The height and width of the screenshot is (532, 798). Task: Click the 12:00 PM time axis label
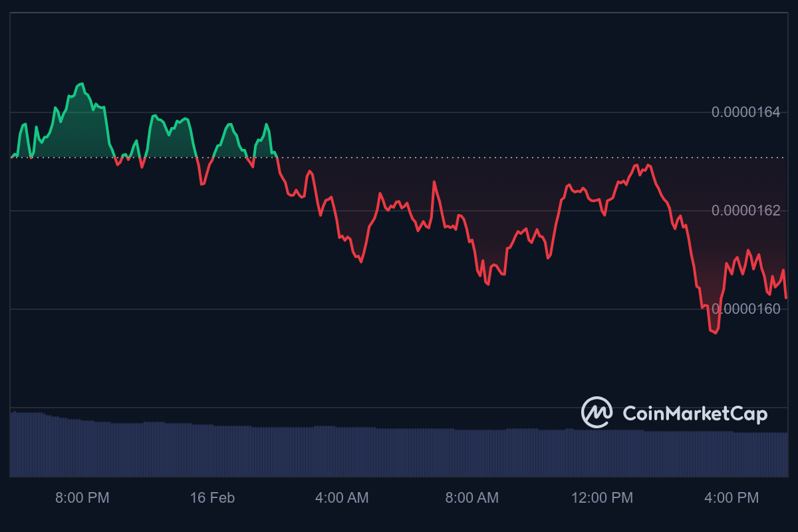tap(602, 497)
